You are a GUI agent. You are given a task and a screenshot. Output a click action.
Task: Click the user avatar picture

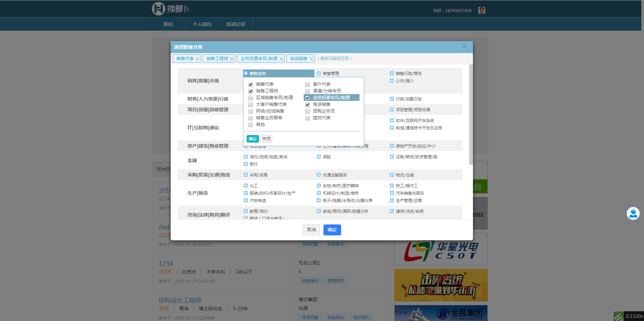482,10
